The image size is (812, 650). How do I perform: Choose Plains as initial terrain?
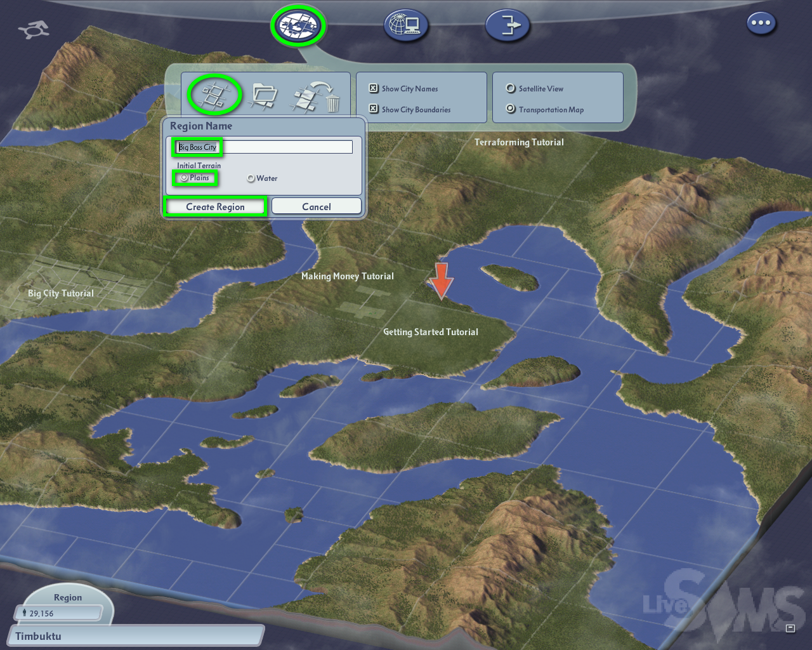point(184,178)
